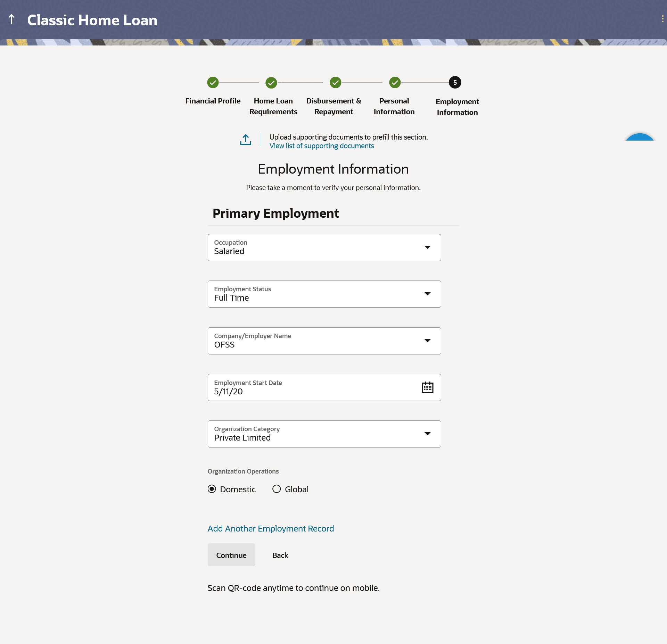667x644 pixels.
Task: Select the Global radio button
Action: [x=277, y=489]
